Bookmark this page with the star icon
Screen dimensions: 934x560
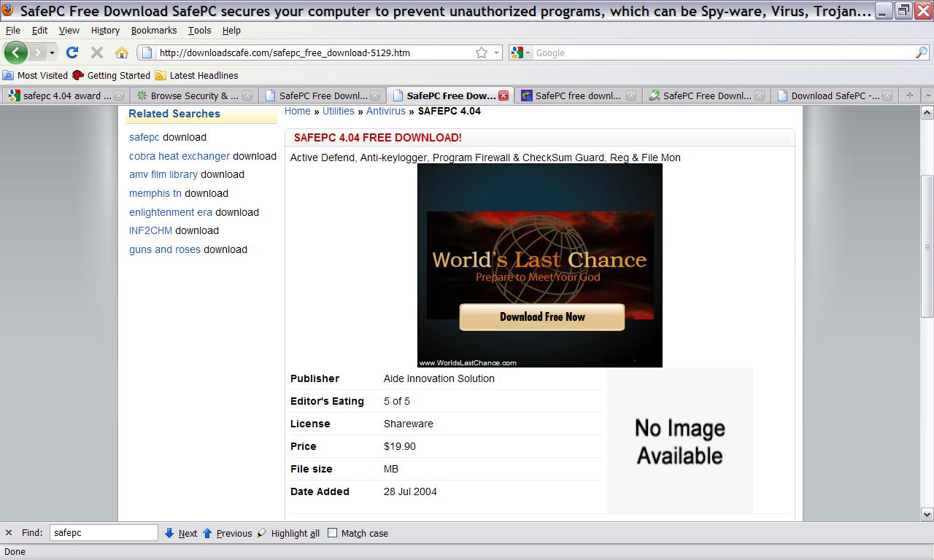click(x=482, y=52)
